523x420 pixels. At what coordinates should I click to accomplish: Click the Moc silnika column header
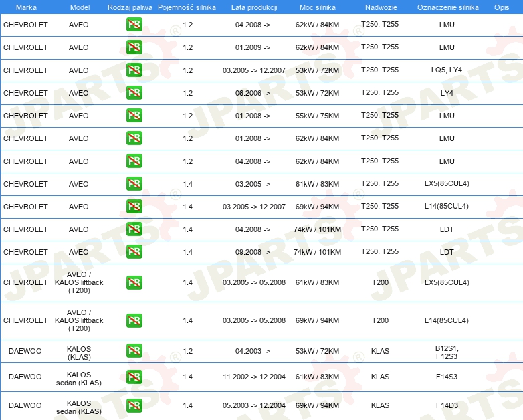click(x=318, y=7)
